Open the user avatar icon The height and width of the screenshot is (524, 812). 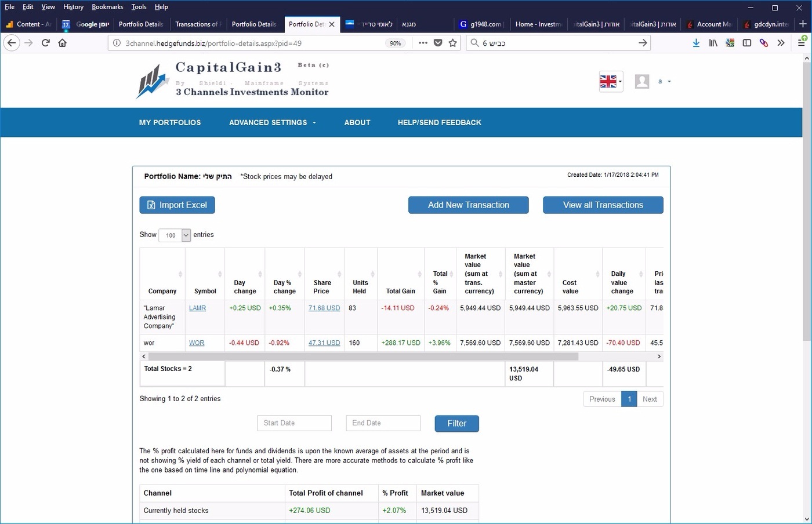click(642, 81)
